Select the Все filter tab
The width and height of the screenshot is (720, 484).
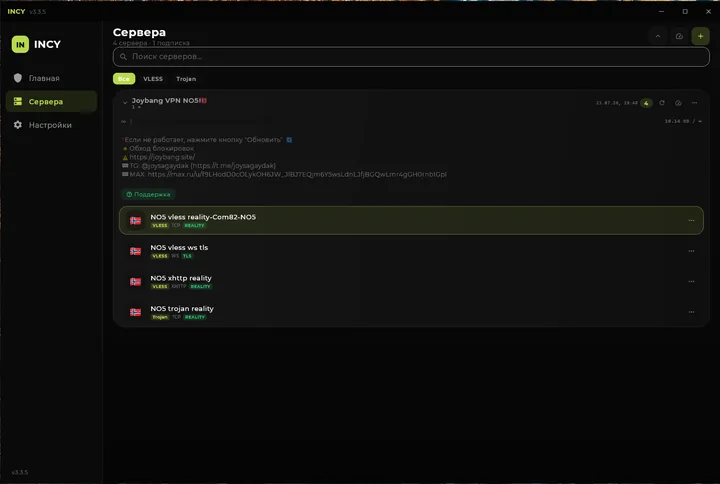tap(124, 79)
